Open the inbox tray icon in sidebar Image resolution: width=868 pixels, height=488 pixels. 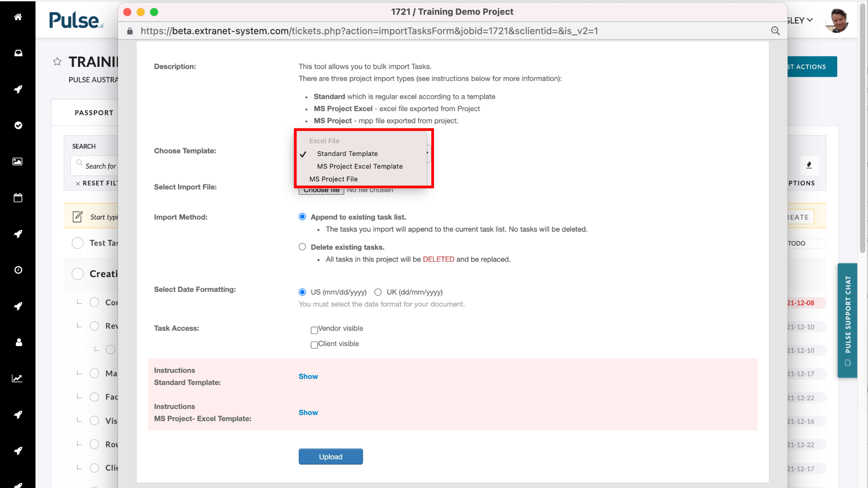coord(18,53)
